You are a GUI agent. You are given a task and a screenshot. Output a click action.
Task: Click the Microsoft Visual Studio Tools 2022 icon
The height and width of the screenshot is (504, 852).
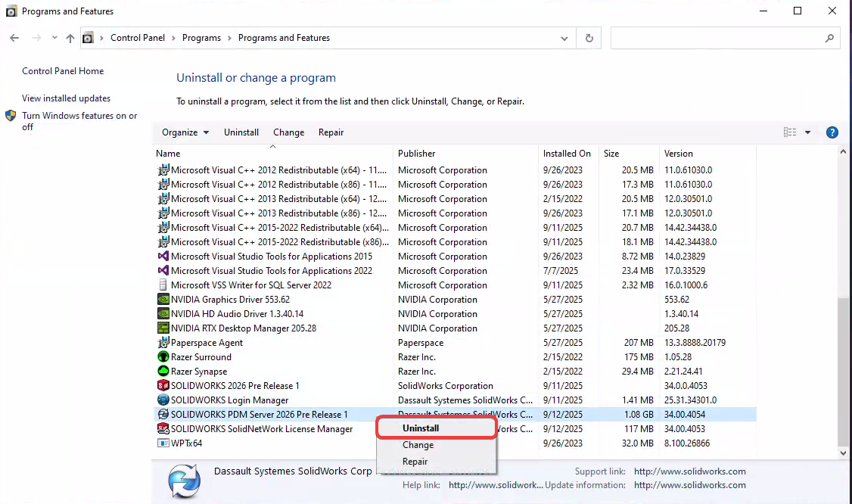click(163, 270)
